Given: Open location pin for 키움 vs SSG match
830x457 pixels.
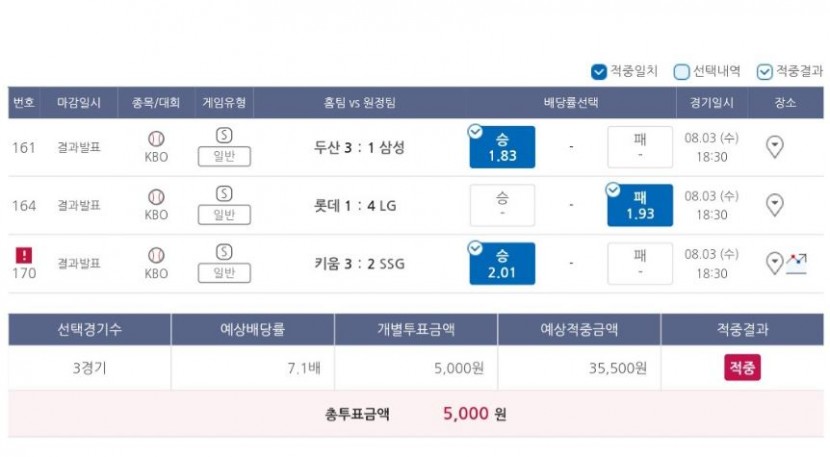Looking at the screenshot, I should click(774, 263).
